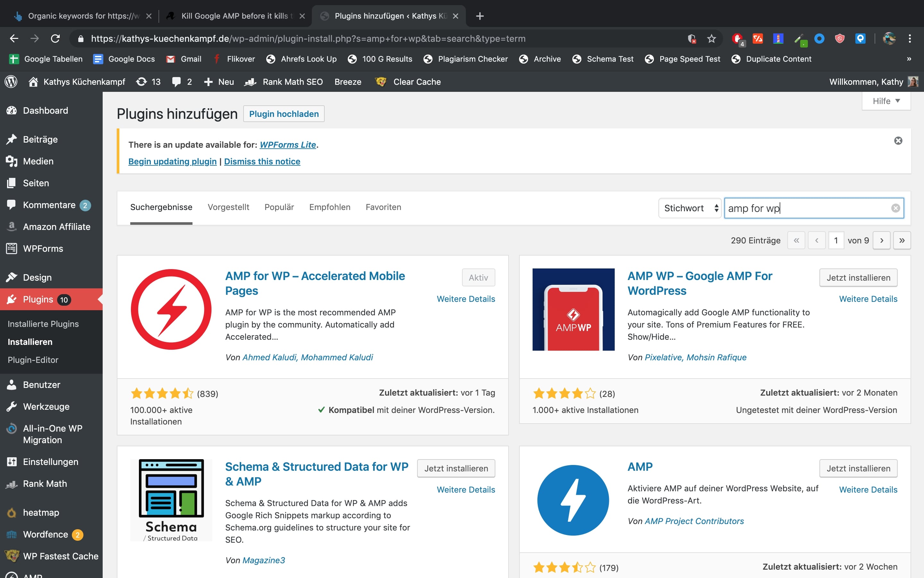Click Breeze in the admin bar
This screenshot has width=924, height=578.
(348, 82)
